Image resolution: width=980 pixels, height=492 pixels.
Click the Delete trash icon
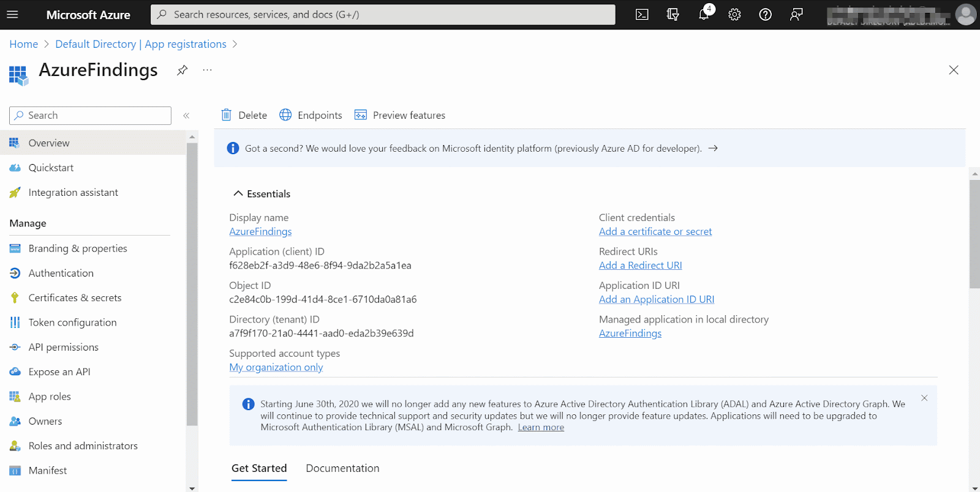tap(226, 115)
